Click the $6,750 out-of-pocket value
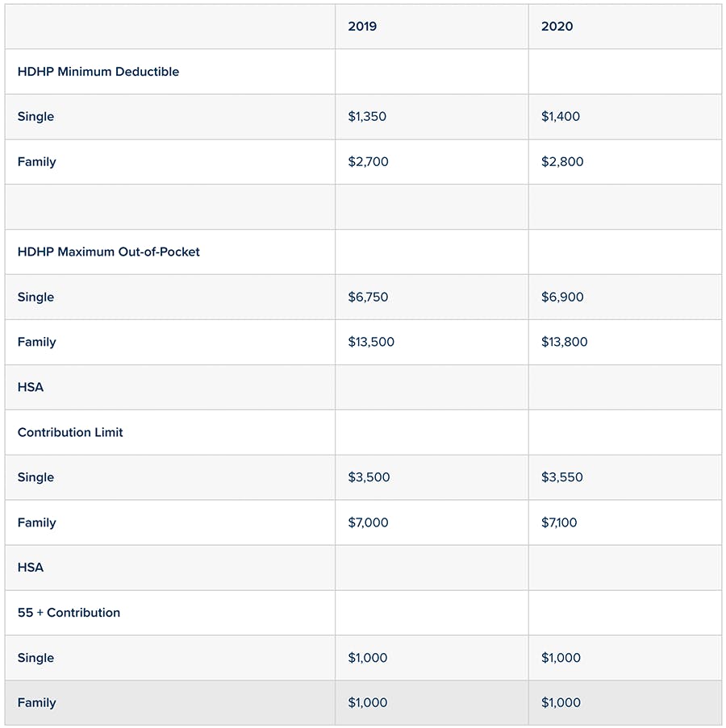This screenshot has width=726, height=728. pos(368,297)
